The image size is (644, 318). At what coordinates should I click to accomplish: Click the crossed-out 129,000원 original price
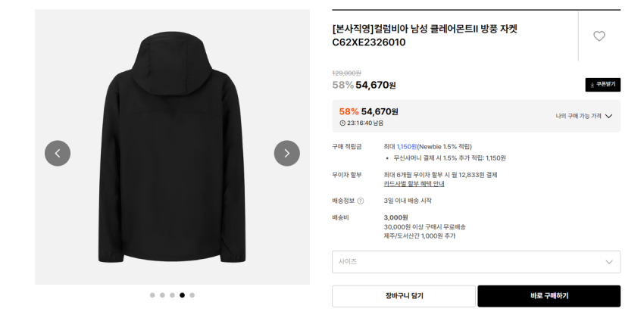(x=346, y=73)
